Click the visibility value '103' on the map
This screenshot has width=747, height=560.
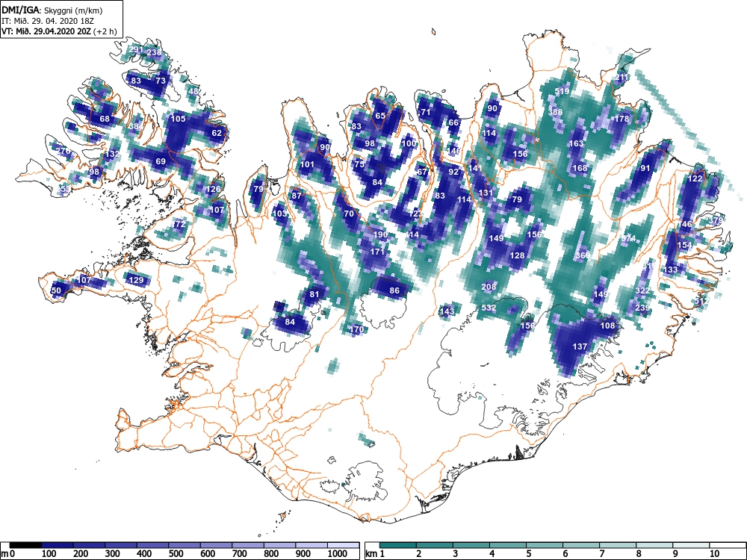pyautogui.click(x=279, y=214)
